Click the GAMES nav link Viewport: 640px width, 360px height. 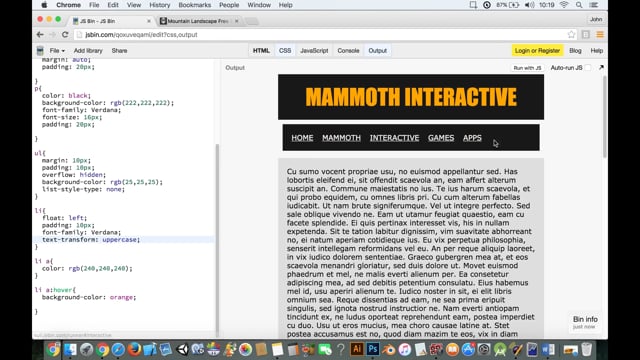click(x=441, y=138)
